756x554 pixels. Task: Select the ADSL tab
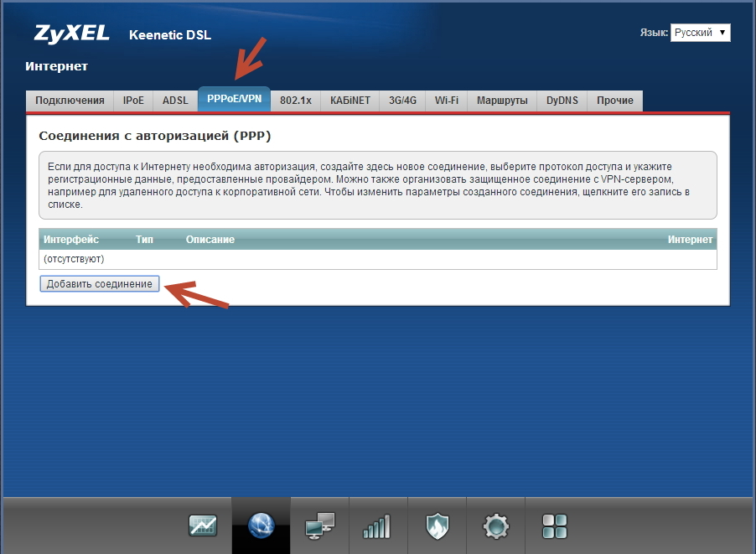click(x=175, y=101)
